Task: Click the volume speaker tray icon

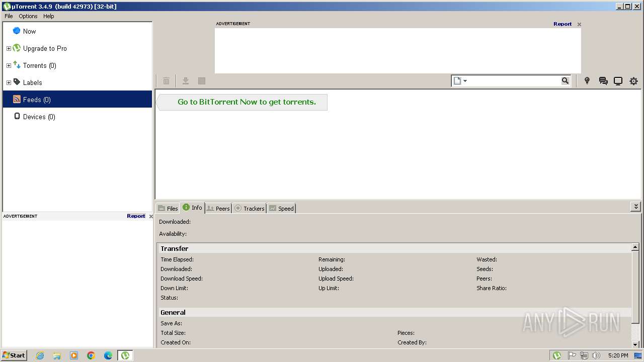Action: click(x=596, y=355)
